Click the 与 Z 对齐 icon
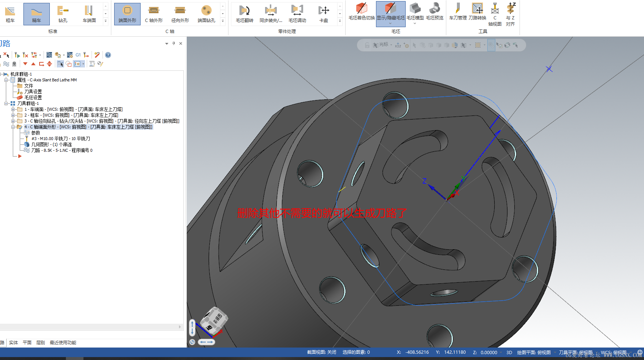 [x=510, y=14]
